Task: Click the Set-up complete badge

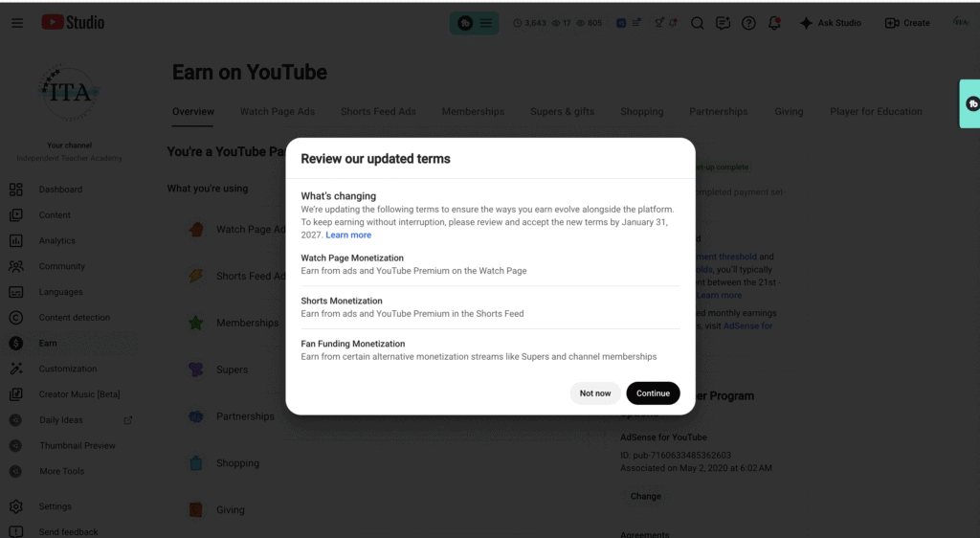Action: click(724, 167)
